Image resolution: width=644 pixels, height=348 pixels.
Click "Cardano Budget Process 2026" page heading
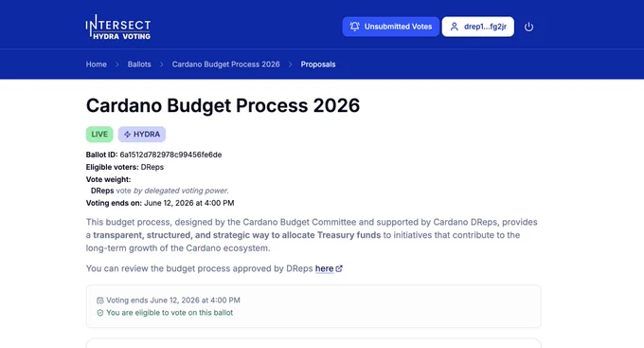coord(223,105)
